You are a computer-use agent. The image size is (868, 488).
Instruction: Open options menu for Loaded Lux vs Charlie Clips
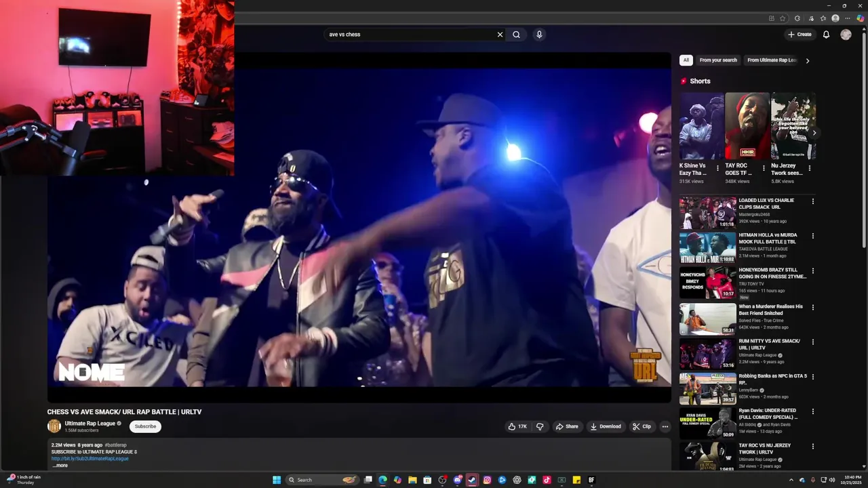(x=812, y=201)
